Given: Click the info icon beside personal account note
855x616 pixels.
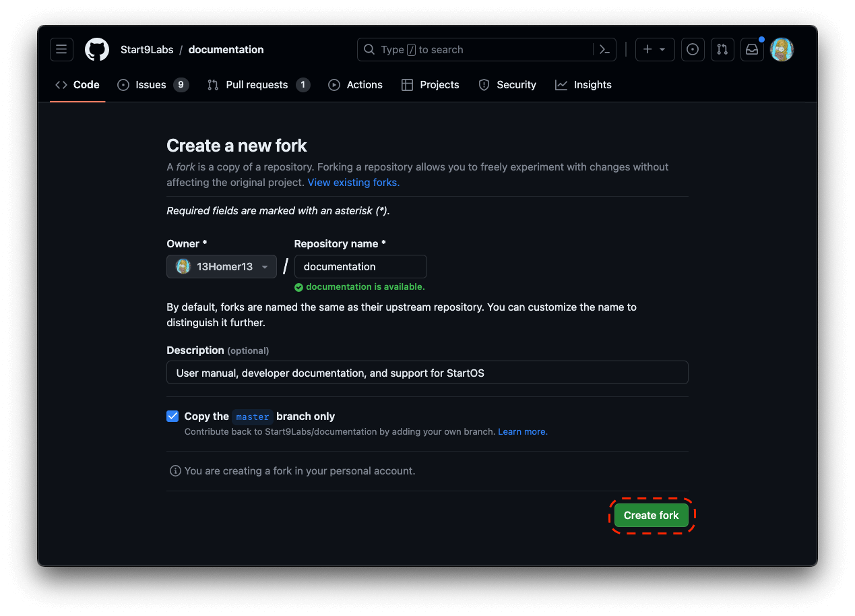Looking at the screenshot, I should [x=175, y=471].
